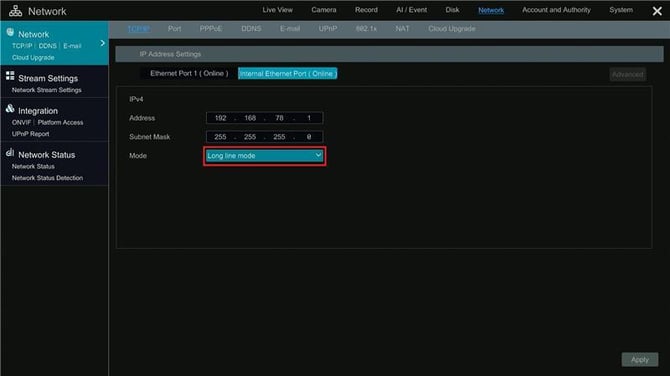Open Network Status sub-link in sidebar
The width and height of the screenshot is (670, 376).
pos(33,167)
